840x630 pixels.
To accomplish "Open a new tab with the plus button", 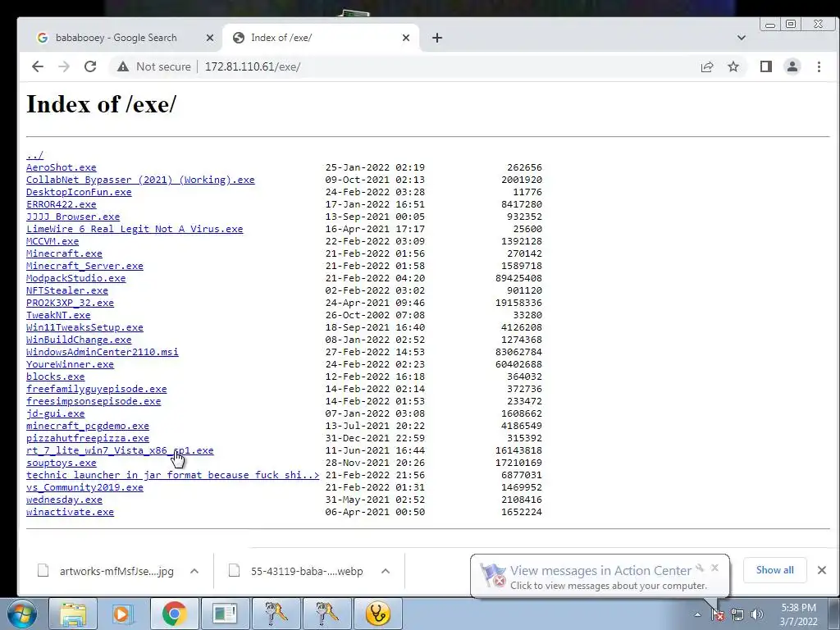I will point(437,38).
